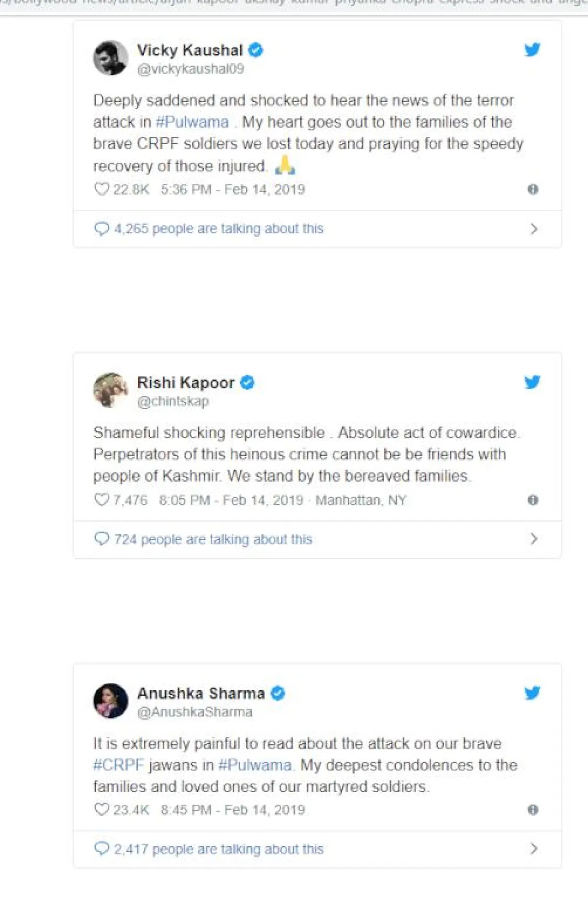
Task: Click Twitter bird icon on Vicky Kaushal tweet
Action: tap(532, 50)
